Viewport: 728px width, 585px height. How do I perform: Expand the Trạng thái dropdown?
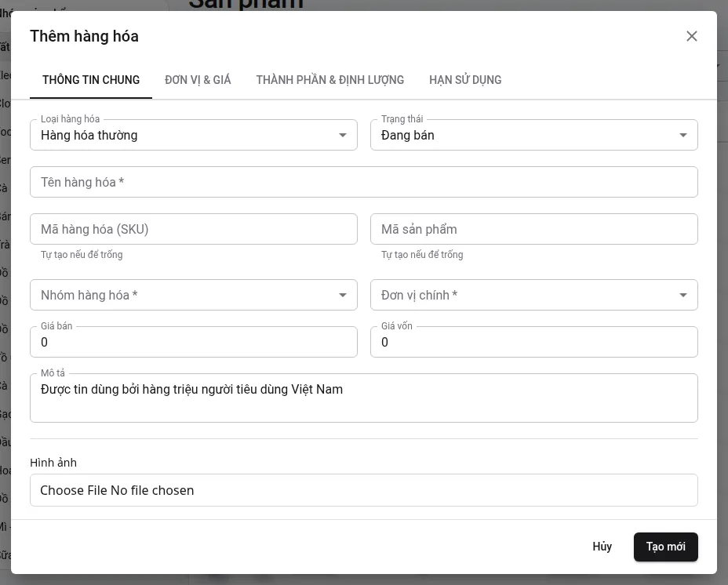point(534,135)
